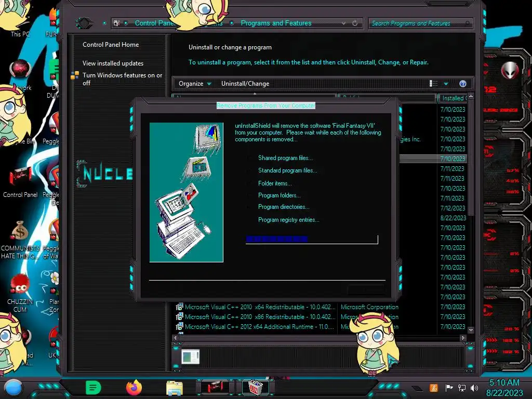Viewport: 532px width, 399px height.
Task: Select Programs and Features breadcrumb
Action: [x=276, y=23]
